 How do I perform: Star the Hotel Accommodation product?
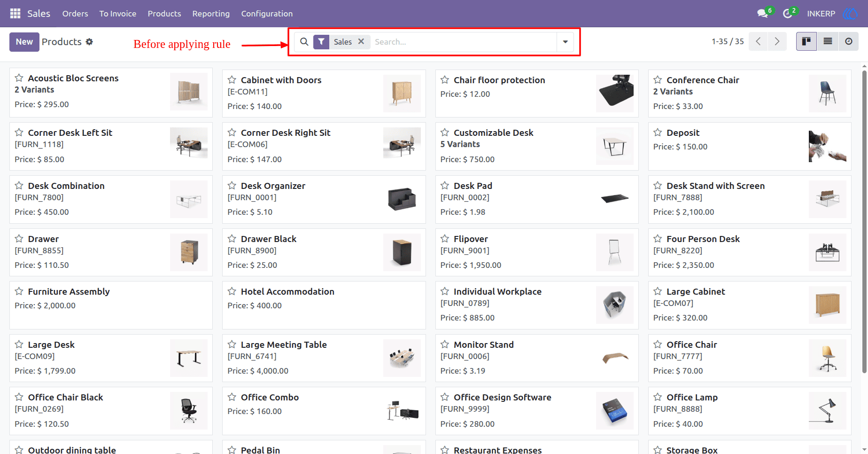(232, 291)
